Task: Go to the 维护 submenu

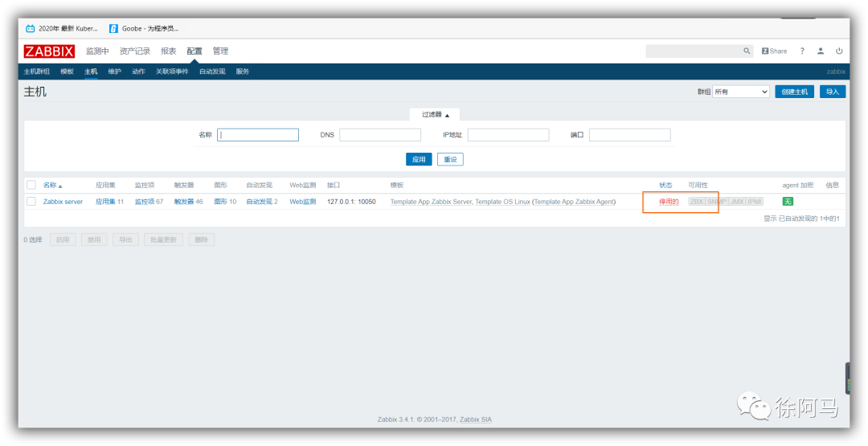Action: tap(115, 72)
